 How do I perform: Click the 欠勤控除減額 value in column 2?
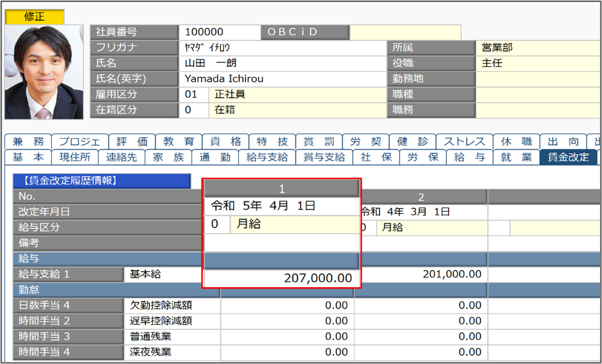pos(421,305)
